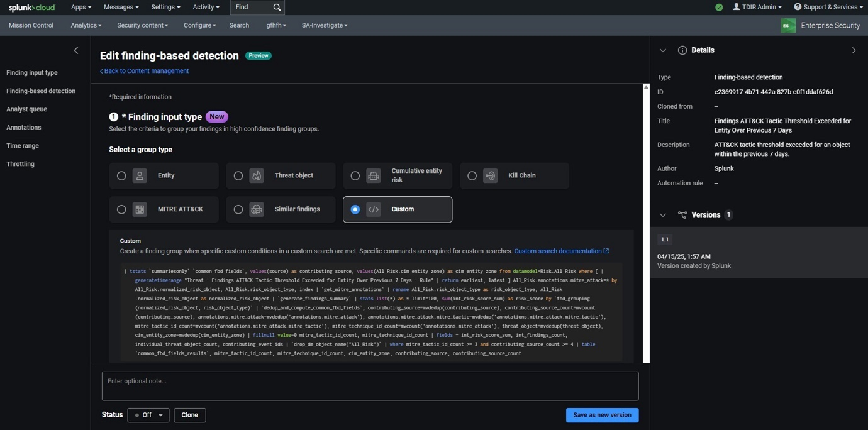Go back to Content management
This screenshot has width=868, height=430.
[145, 71]
